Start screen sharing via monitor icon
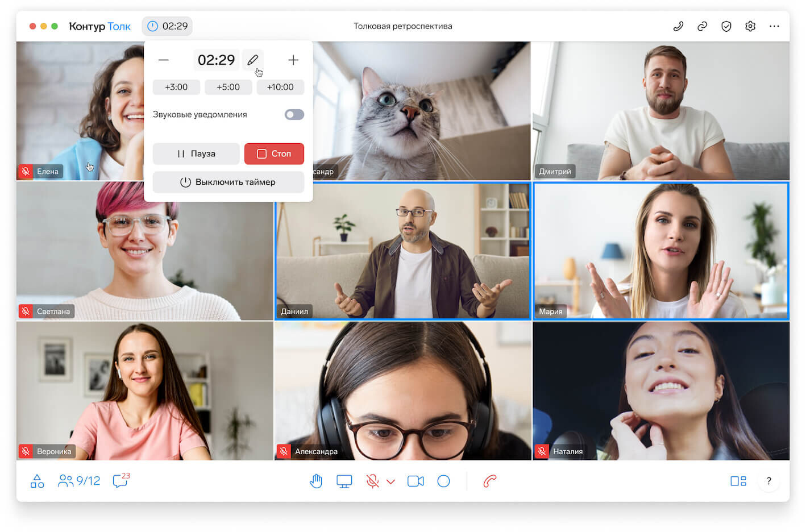The image size is (806, 532). (344, 481)
